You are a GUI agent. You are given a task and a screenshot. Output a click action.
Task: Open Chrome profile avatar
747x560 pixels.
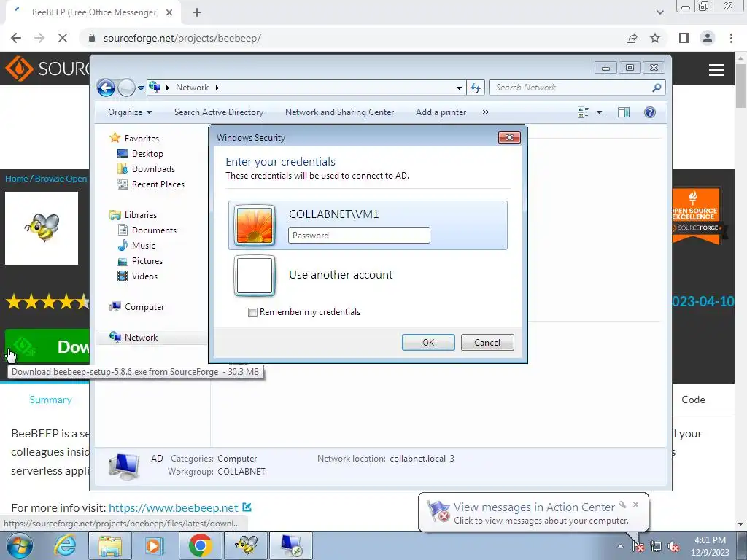click(708, 38)
